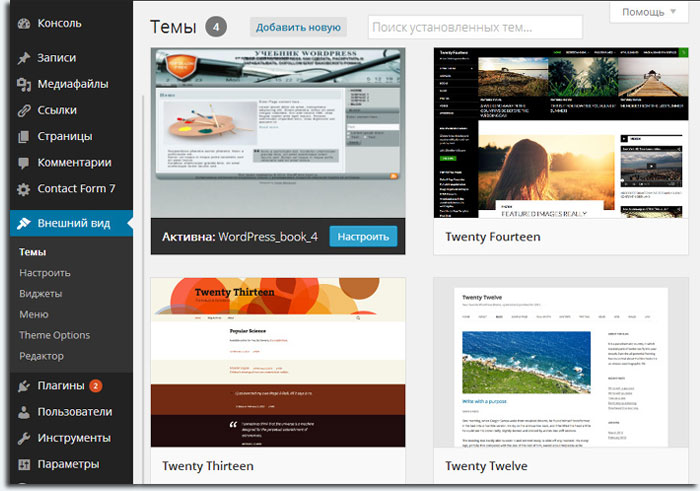Click the Contact Form 7 gear icon
This screenshot has width=700, height=491.
coord(24,188)
